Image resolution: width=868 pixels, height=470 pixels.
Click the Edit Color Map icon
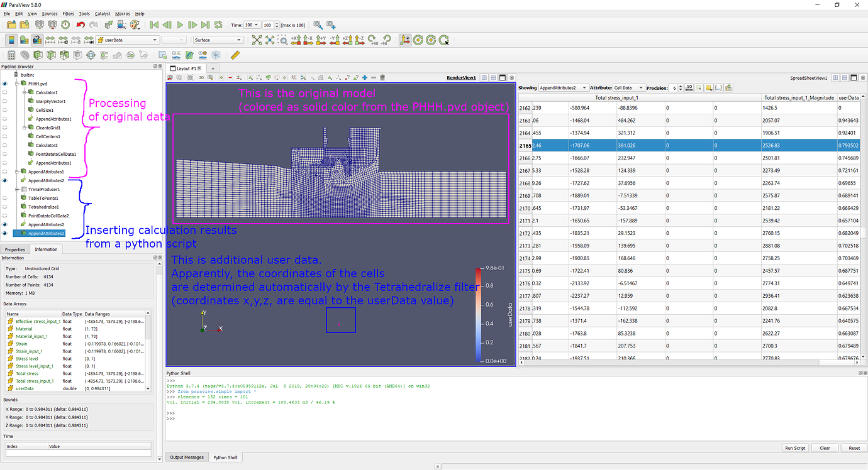click(25, 40)
